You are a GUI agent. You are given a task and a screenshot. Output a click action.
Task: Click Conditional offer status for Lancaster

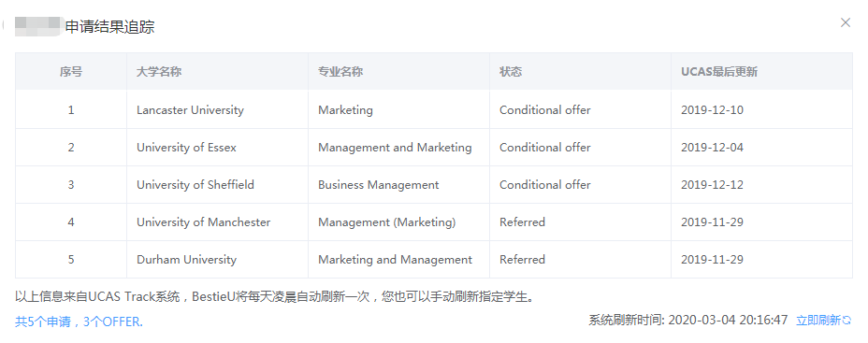click(580, 110)
